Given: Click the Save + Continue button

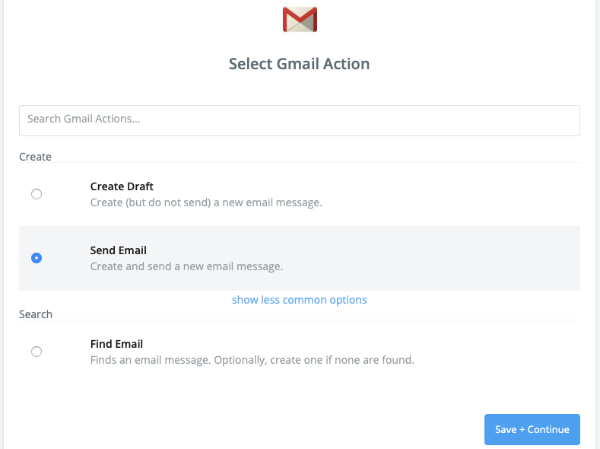Looking at the screenshot, I should [x=532, y=429].
